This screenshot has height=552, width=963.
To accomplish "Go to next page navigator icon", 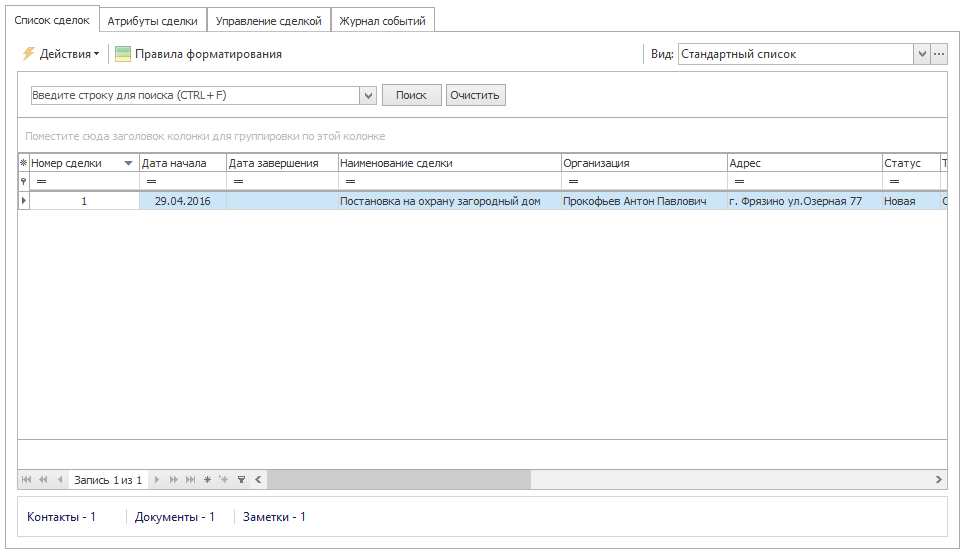I will [174, 480].
